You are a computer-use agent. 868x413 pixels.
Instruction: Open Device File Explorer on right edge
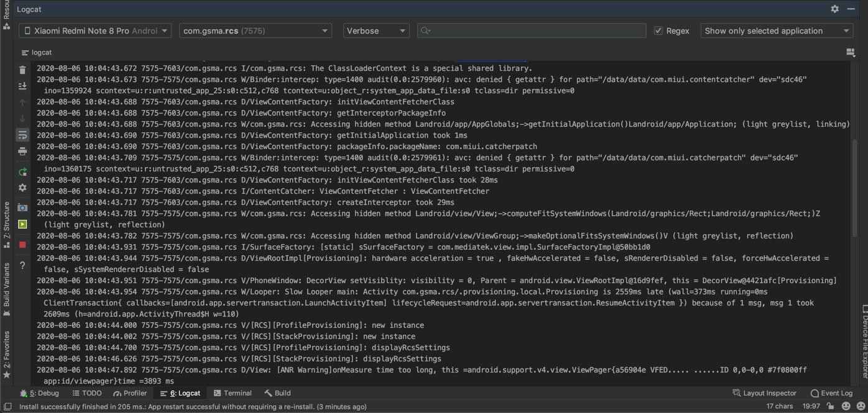(x=864, y=342)
